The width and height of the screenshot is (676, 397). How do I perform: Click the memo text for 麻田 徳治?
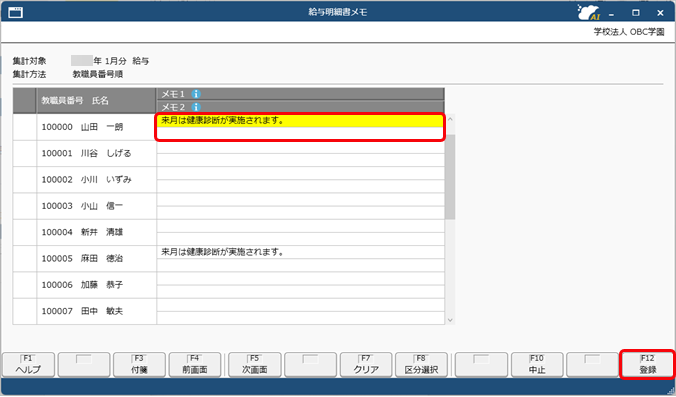pos(222,252)
